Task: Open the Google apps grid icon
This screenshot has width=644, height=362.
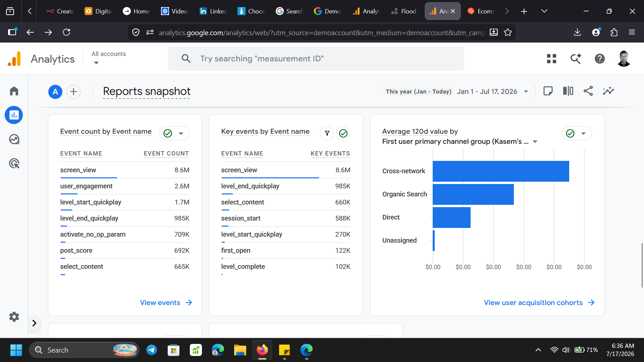Action: click(x=551, y=59)
